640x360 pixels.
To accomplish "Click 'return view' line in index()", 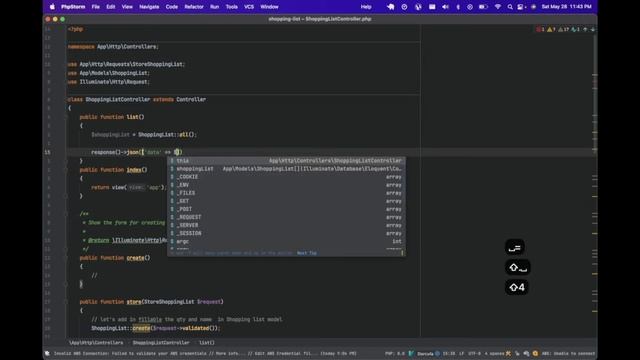I will click(129, 187).
